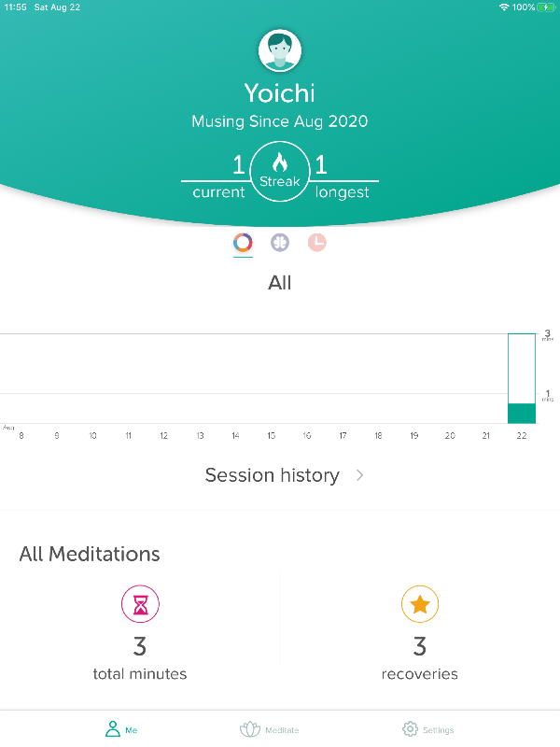Image resolution: width=560 pixels, height=747 pixels.
Task: Select the timed sessions clock filter
Action: [x=317, y=243]
